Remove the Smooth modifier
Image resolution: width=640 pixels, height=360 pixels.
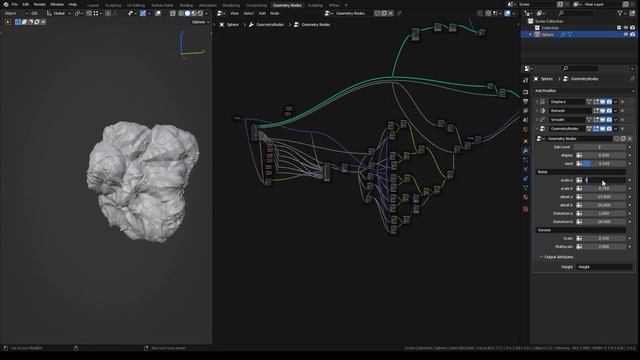click(622, 120)
